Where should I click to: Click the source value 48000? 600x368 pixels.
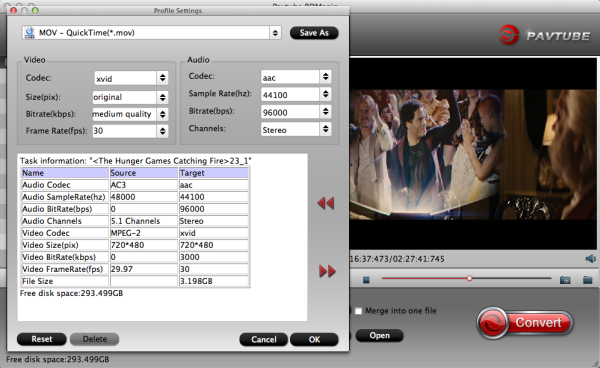[x=144, y=197]
